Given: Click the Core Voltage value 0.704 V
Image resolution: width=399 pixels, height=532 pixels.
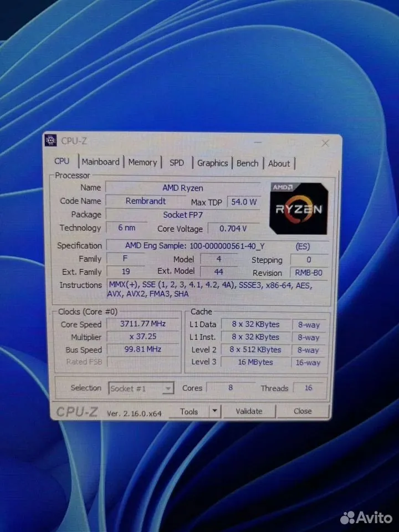Looking at the screenshot, I should (233, 229).
